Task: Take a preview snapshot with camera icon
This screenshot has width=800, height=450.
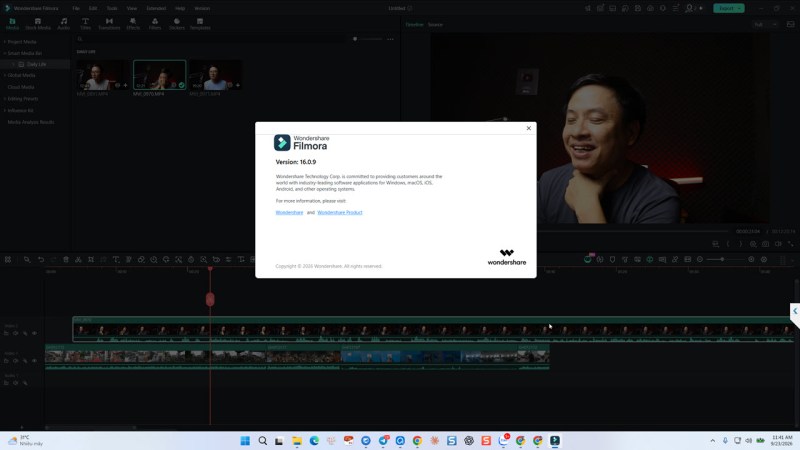Action: 765,244
